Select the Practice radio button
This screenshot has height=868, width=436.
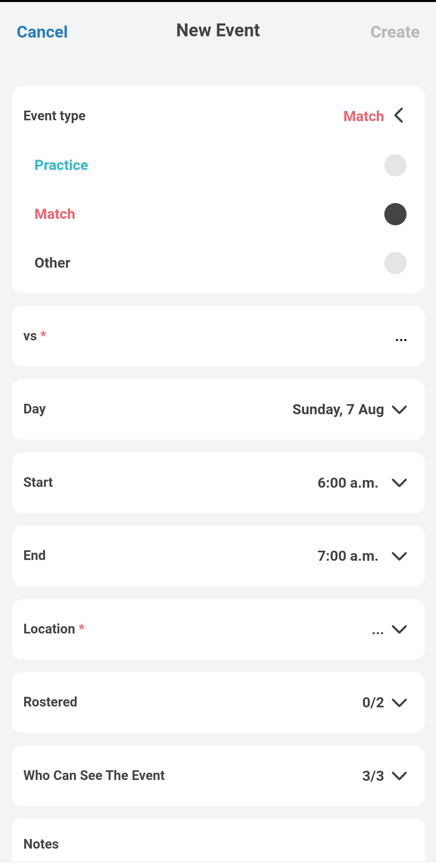point(395,166)
